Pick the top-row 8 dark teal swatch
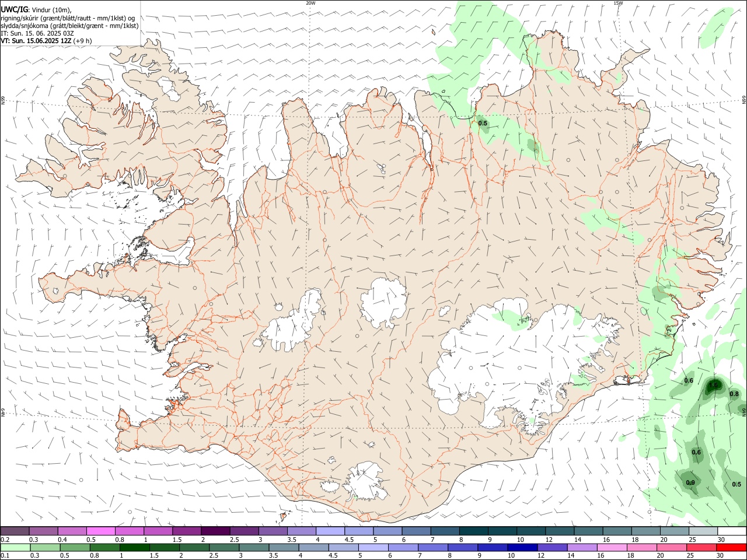 point(474,531)
